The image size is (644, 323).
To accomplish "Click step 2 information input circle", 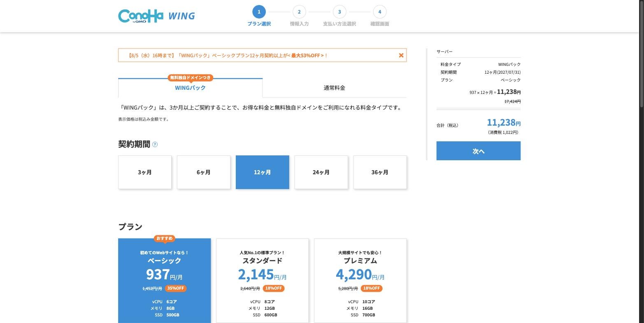I will (x=299, y=12).
